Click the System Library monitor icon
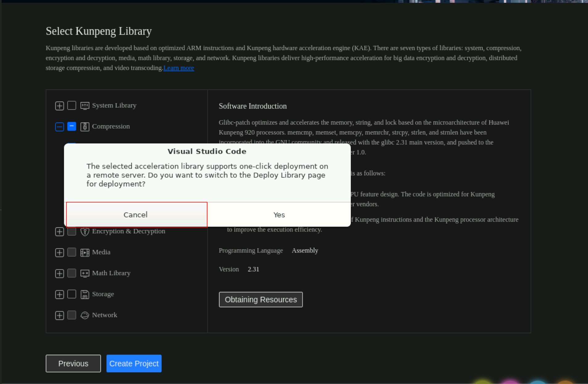The width and height of the screenshot is (588, 384). (x=85, y=106)
